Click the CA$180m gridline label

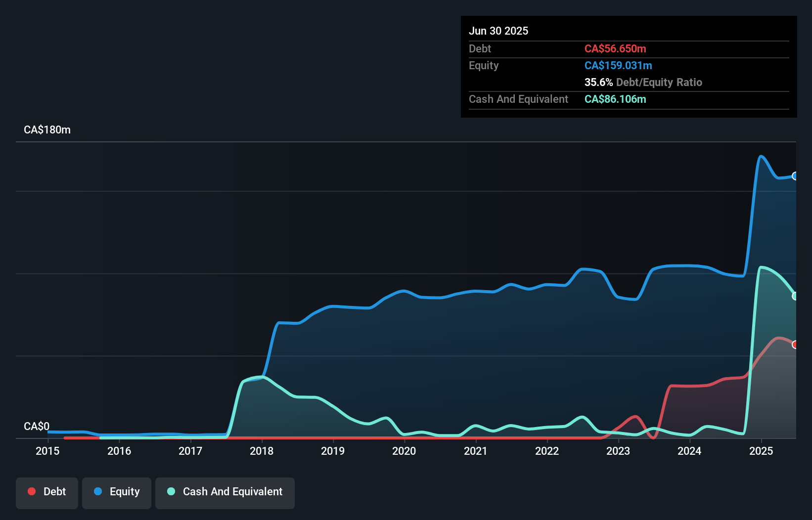(x=47, y=130)
